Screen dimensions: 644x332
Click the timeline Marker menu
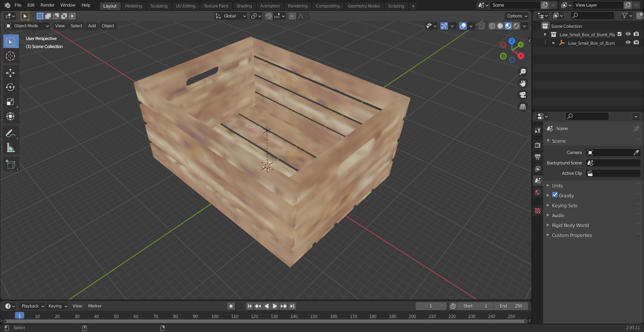click(x=95, y=306)
